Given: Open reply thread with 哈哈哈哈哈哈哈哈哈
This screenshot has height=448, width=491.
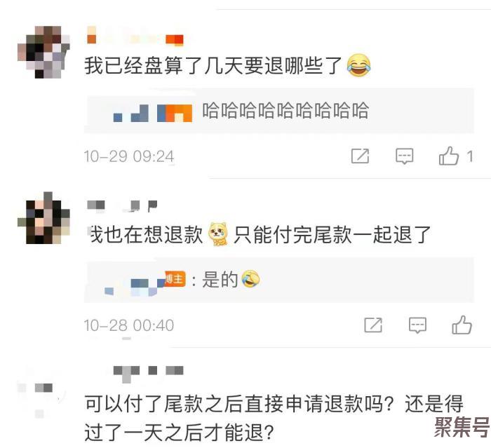Looking at the screenshot, I should pos(279,111).
